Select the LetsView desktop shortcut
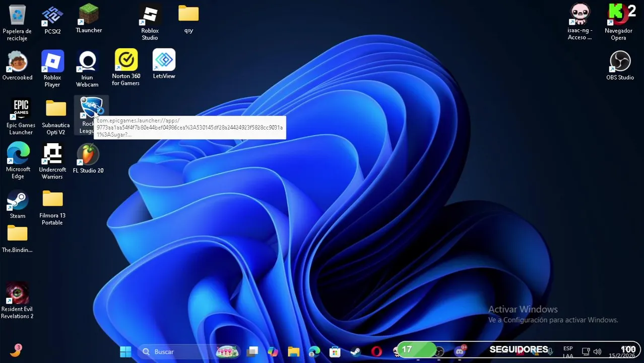This screenshot has height=363, width=644. click(164, 64)
